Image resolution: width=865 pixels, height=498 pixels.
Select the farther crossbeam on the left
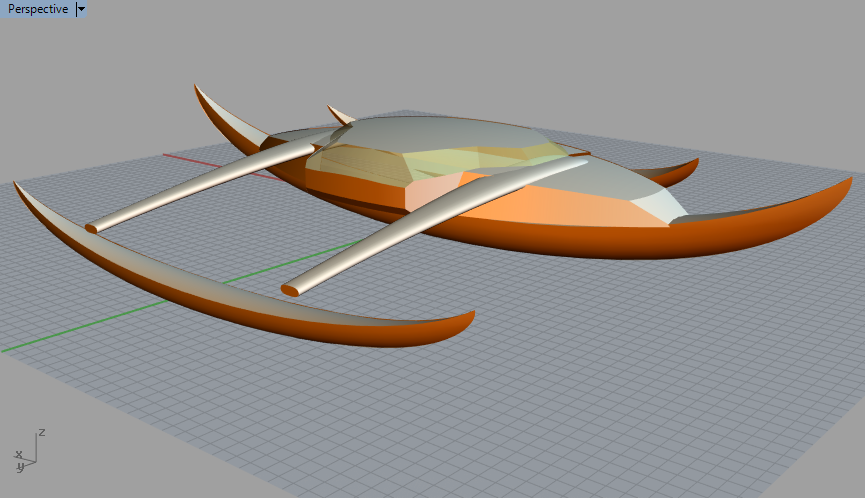(x=200, y=185)
